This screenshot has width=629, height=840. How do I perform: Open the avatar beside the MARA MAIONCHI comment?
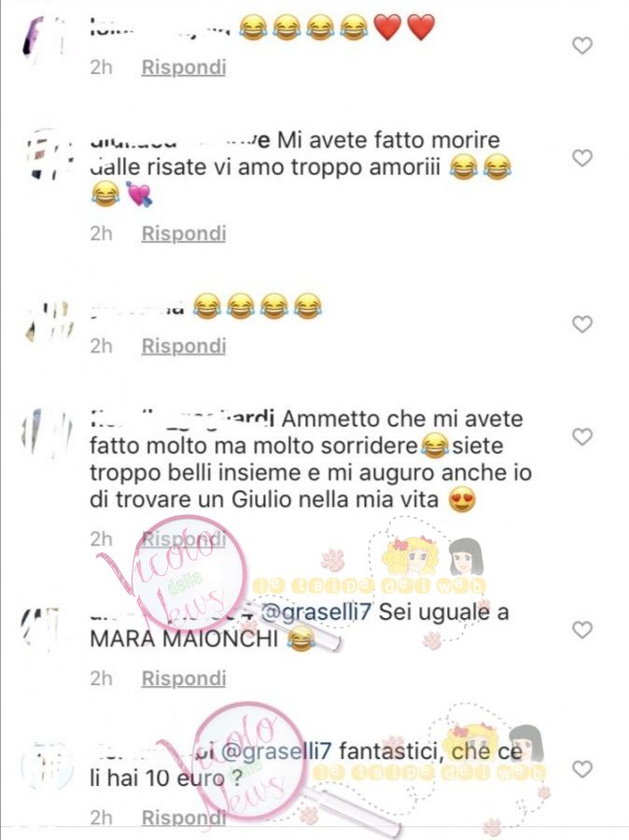coord(43,627)
